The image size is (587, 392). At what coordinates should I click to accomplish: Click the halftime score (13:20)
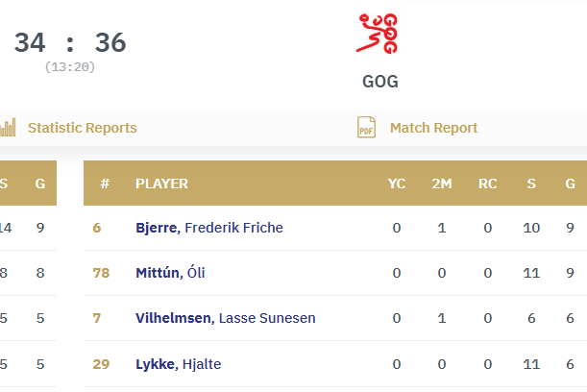(70, 66)
